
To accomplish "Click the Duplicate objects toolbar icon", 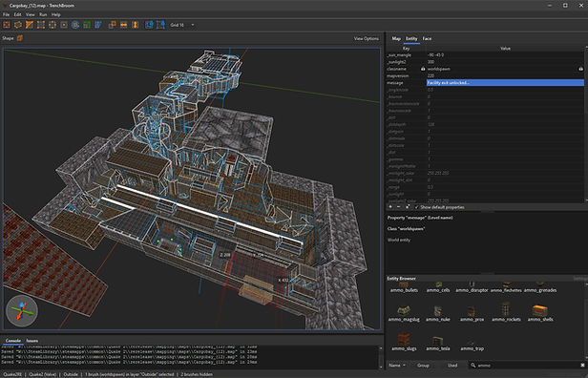I will coord(112,25).
